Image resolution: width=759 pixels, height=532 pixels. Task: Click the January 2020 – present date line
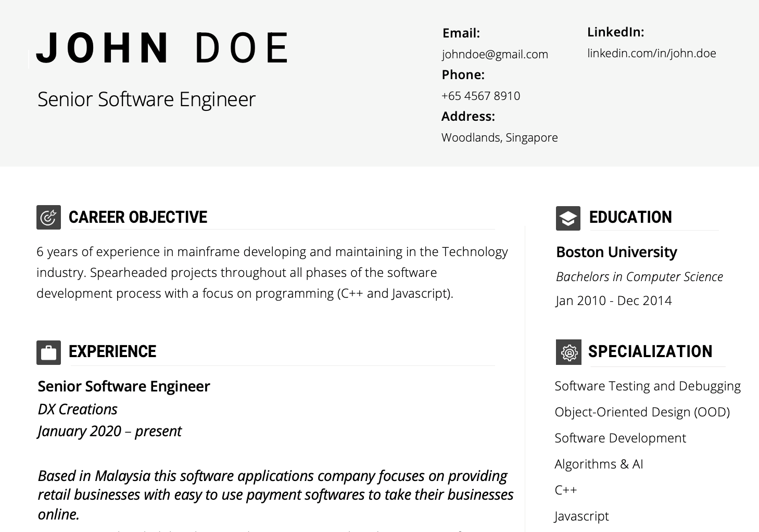(109, 431)
